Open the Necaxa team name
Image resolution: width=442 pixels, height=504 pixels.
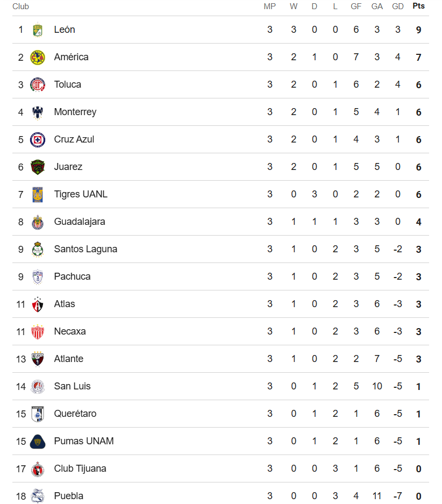pos(70,331)
